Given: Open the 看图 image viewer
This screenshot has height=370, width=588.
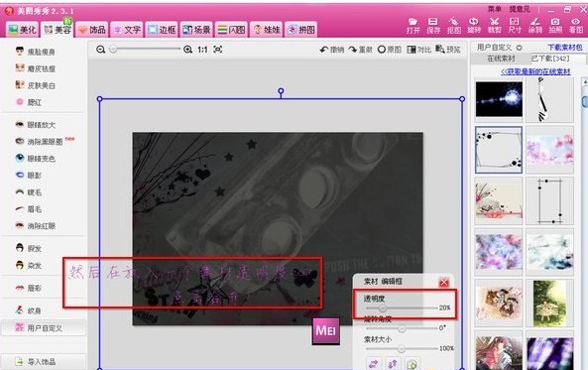Looking at the screenshot, I should click(576, 26).
